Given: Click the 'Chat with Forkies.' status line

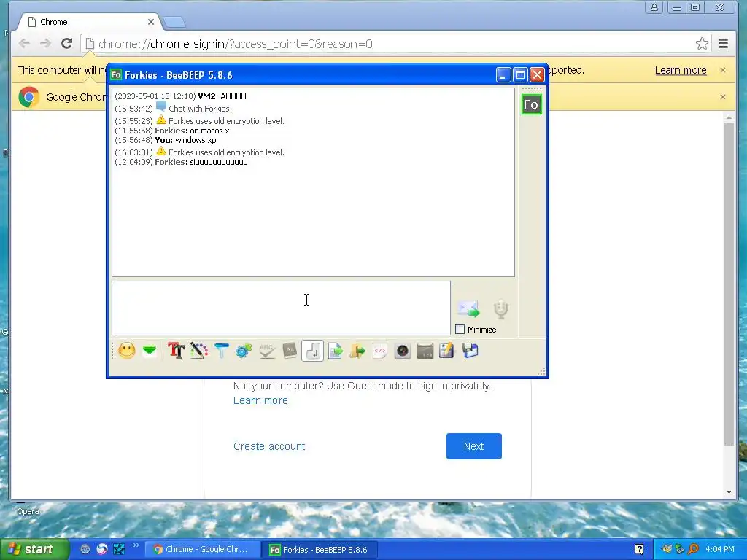Looking at the screenshot, I should pos(200,109).
